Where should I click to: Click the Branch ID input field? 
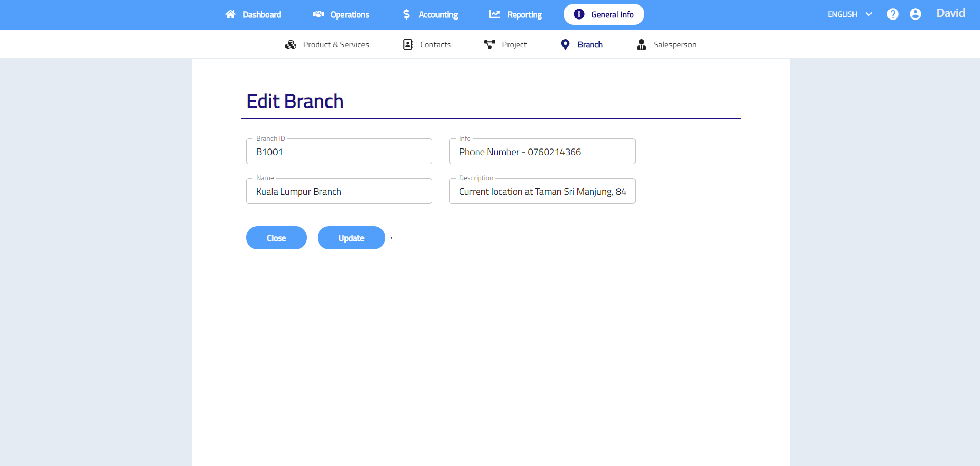(x=339, y=152)
